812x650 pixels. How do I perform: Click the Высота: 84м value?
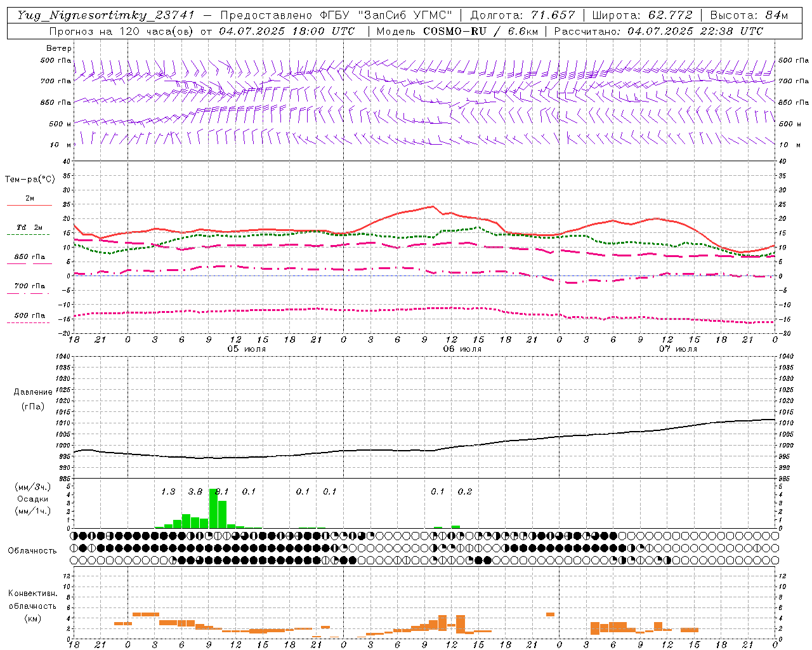[x=749, y=15]
